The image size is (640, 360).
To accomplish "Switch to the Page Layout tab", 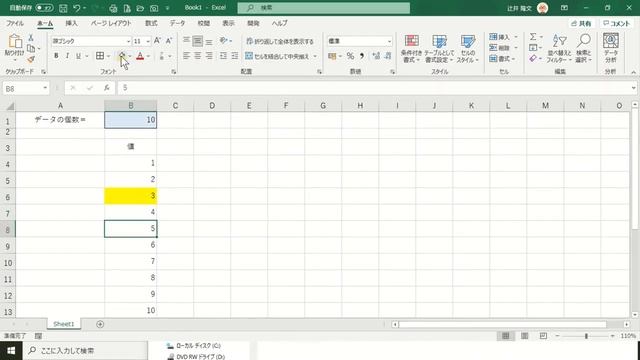I will (111, 23).
